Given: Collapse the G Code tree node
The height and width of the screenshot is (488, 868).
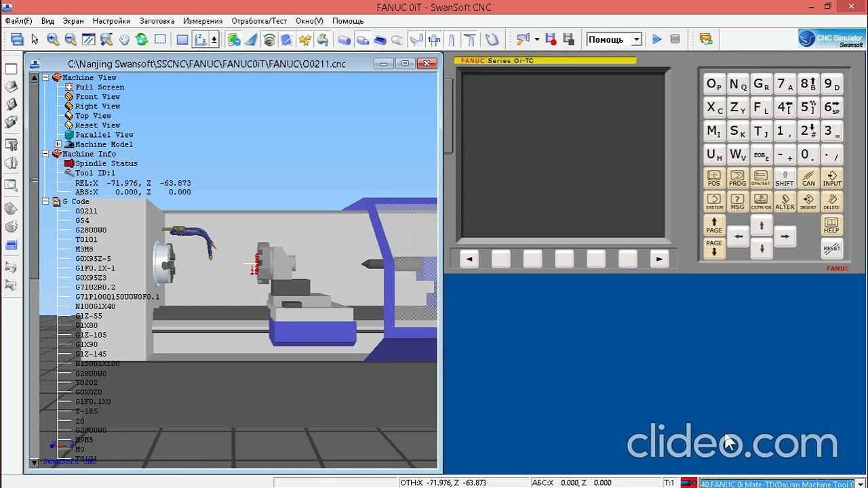Looking at the screenshot, I should pos(46,201).
